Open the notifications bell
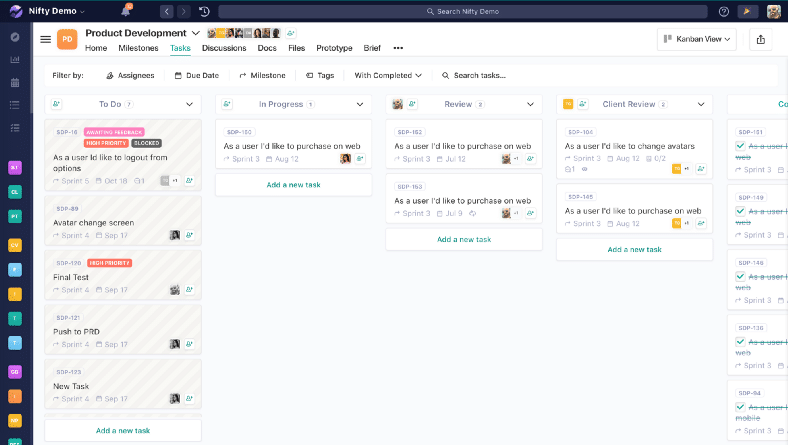Image resolution: width=788 pixels, height=445 pixels. pyautogui.click(x=126, y=11)
